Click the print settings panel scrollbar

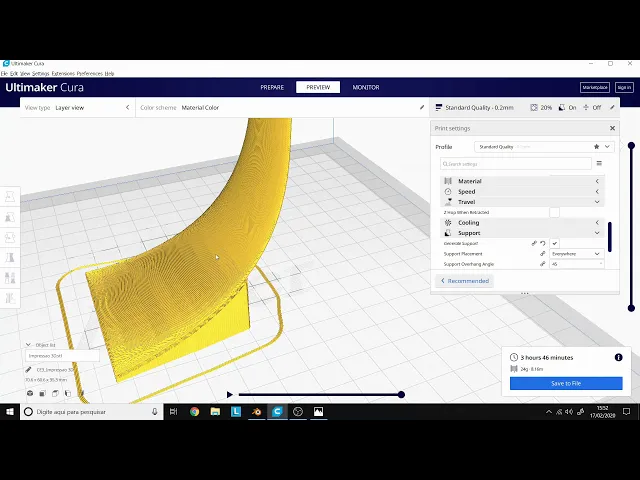610,237
